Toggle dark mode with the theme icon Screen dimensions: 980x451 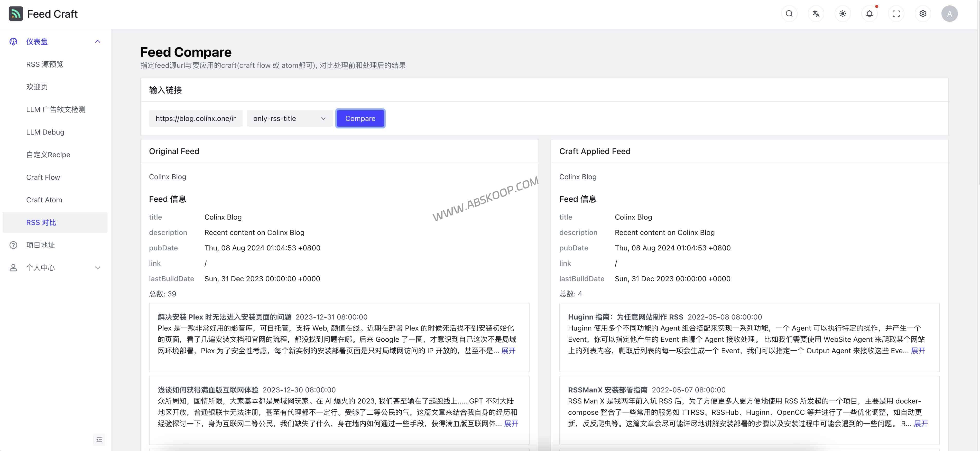point(842,13)
